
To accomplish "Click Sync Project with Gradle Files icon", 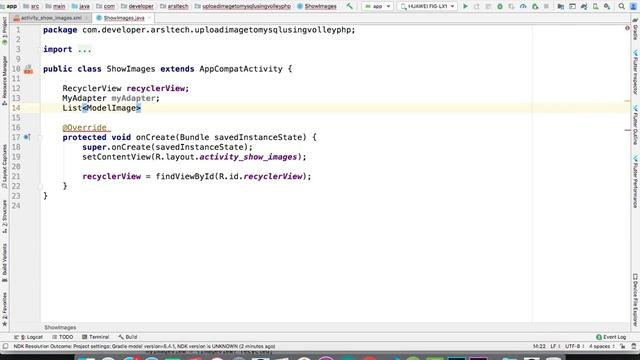I will [584, 6].
